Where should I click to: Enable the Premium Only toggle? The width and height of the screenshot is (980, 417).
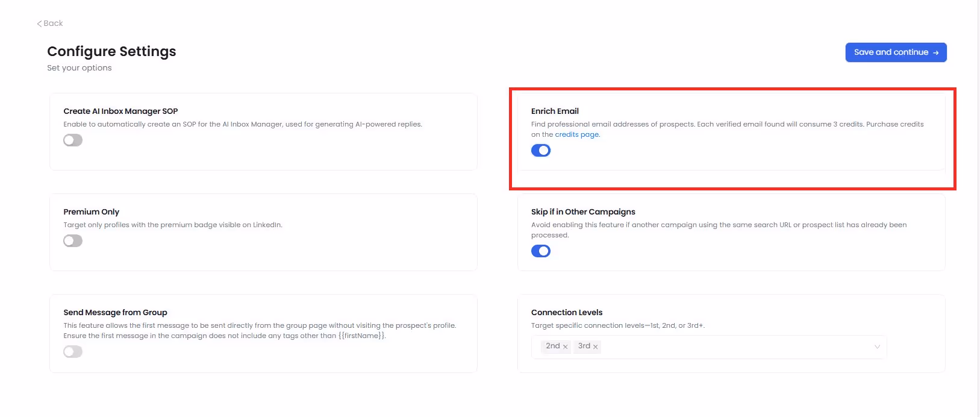point(72,240)
